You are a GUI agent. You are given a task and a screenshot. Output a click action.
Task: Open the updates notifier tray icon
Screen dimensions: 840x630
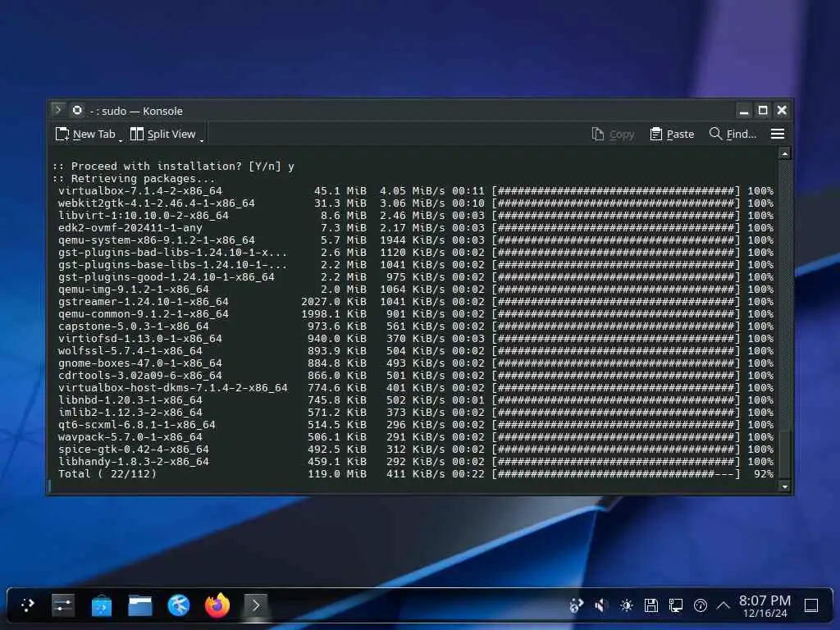tap(576, 605)
